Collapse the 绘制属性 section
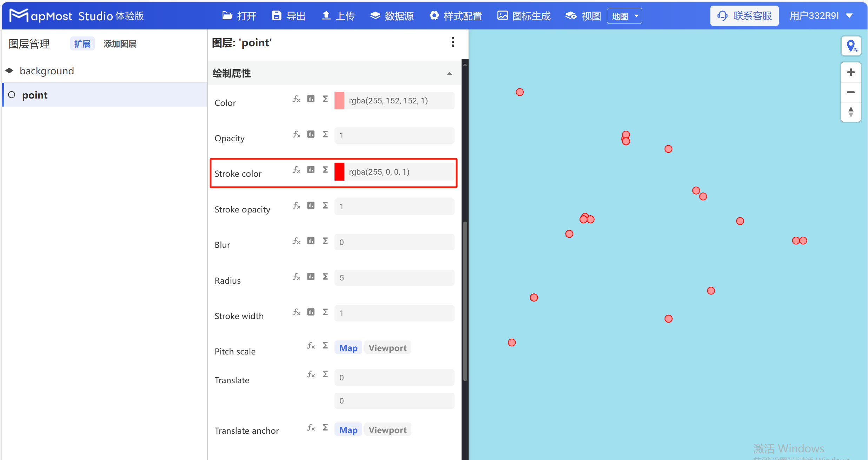Image resolution: width=868 pixels, height=460 pixels. point(450,74)
